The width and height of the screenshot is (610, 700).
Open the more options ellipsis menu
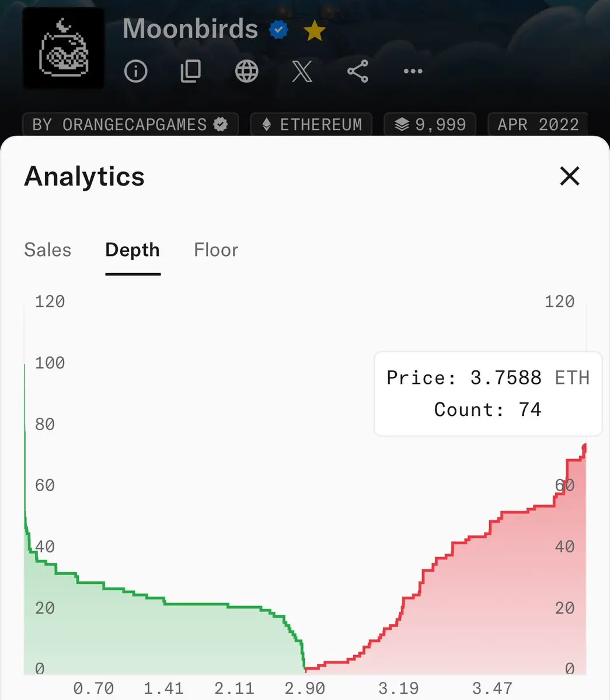click(x=413, y=71)
